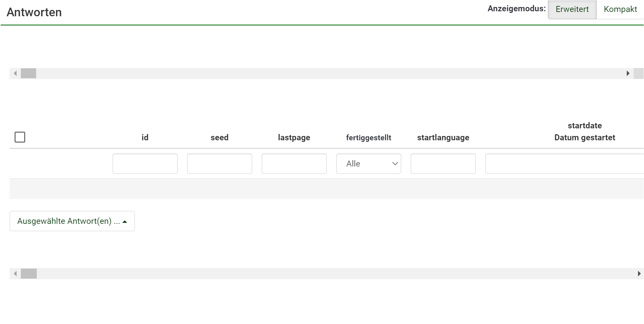
Task: Focus the id filter text field
Action: point(145,163)
